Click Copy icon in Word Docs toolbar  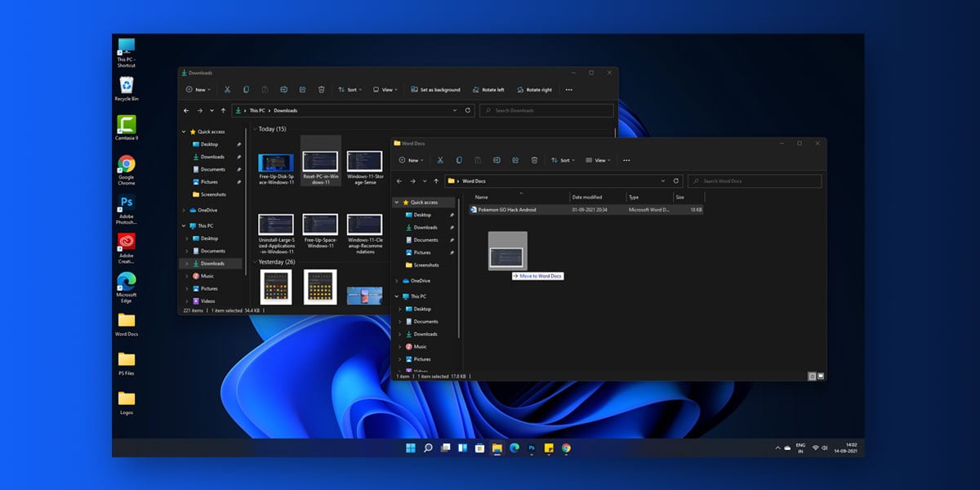coord(459,160)
